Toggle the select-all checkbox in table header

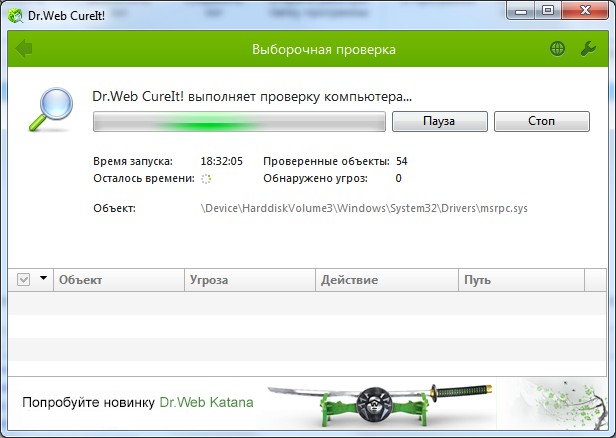(x=24, y=280)
